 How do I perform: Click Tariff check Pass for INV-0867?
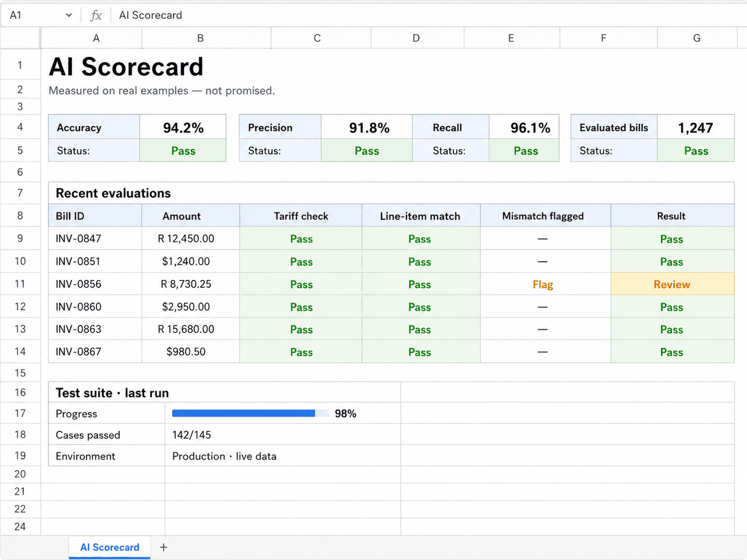(301, 352)
